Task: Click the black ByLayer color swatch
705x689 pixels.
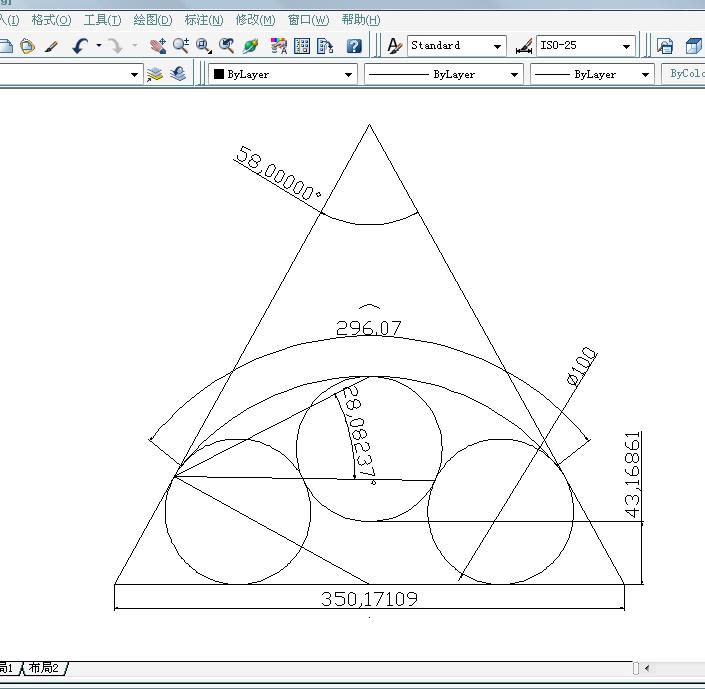Action: coord(219,74)
